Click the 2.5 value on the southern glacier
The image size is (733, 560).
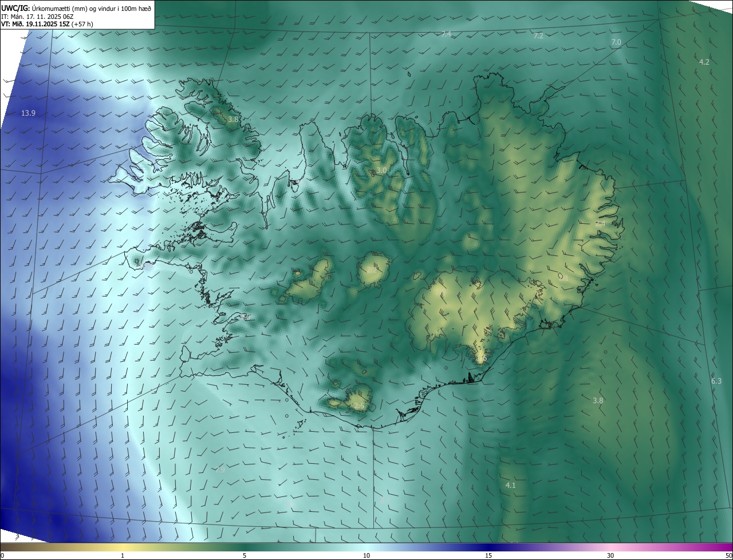tap(359, 406)
